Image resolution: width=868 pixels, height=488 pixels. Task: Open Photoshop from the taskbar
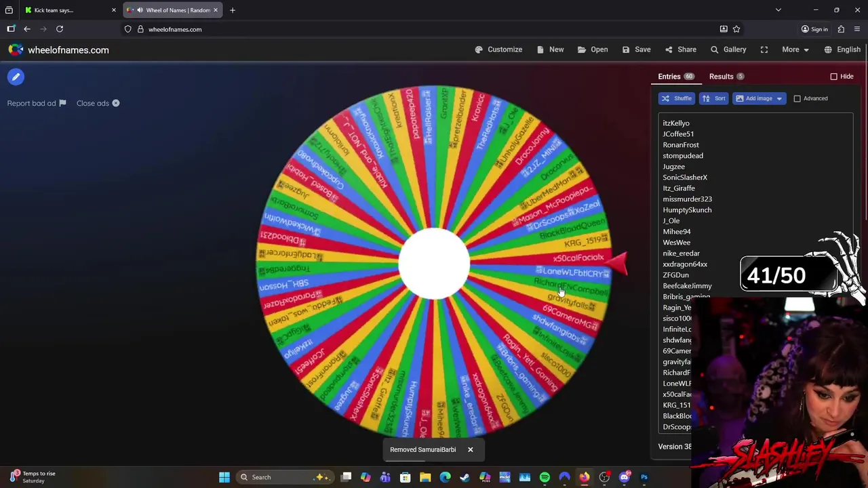644,477
